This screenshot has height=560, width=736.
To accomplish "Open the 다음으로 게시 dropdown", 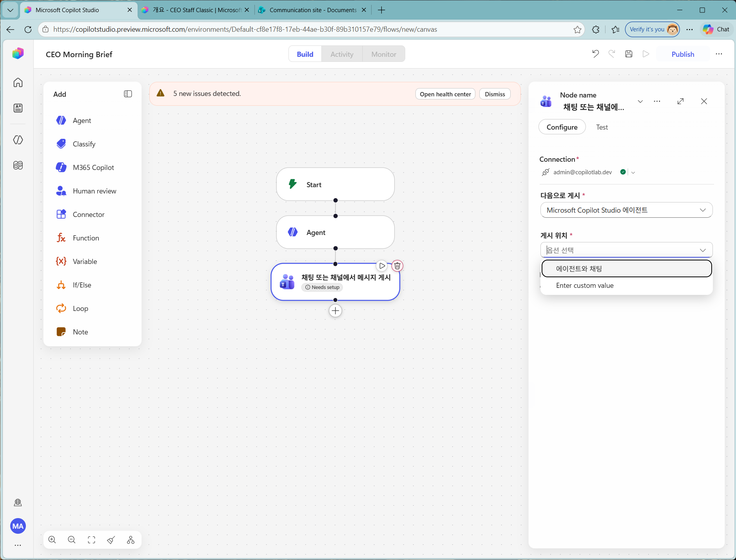I will (626, 210).
